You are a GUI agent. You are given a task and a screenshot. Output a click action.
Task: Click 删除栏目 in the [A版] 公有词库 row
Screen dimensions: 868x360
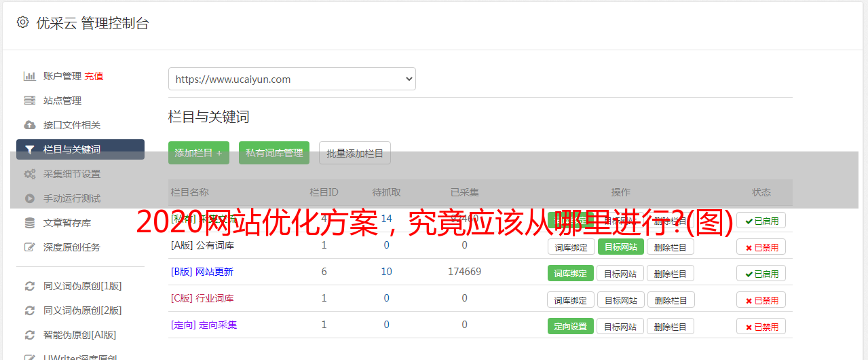coord(671,247)
